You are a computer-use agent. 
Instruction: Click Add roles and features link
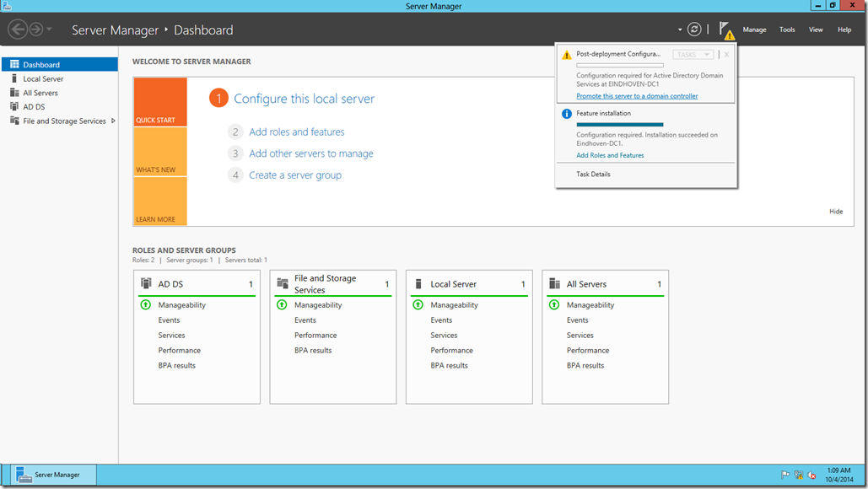click(297, 132)
